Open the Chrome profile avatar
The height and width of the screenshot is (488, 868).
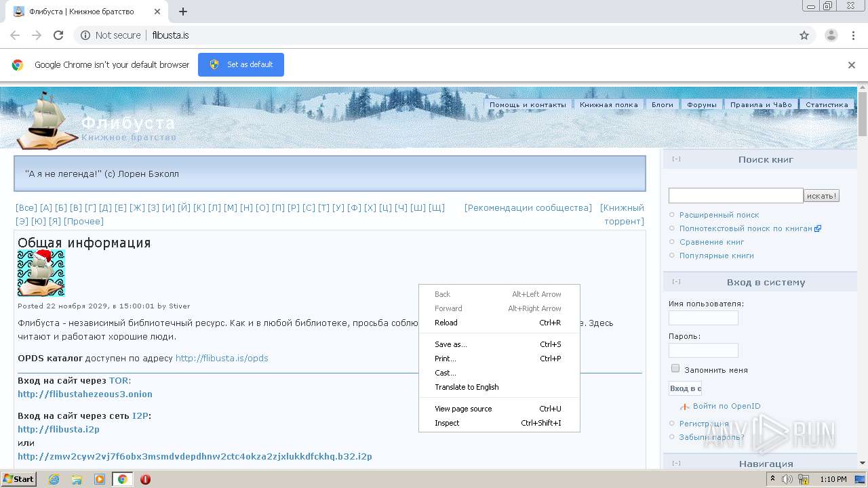831,35
